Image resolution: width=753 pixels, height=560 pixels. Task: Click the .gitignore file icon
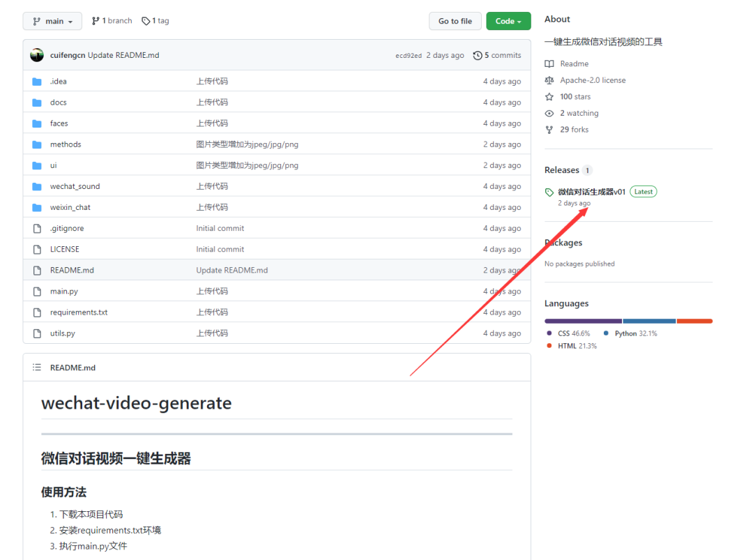(37, 229)
